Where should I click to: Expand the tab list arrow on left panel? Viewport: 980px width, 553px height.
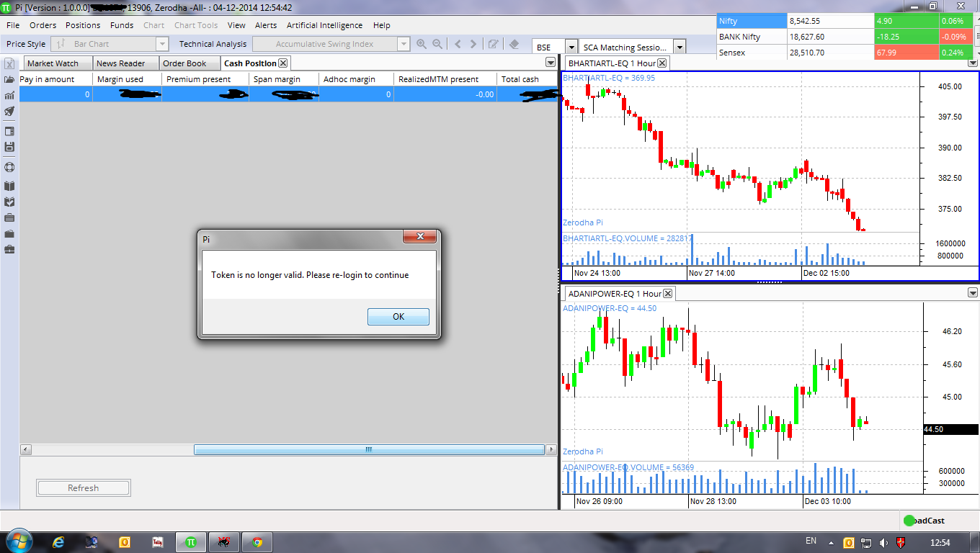551,63
